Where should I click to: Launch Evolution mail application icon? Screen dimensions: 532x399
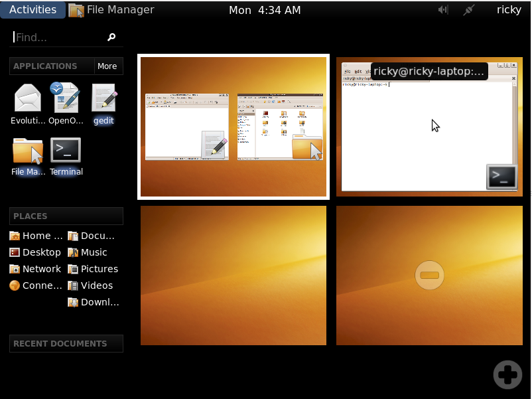(28, 98)
